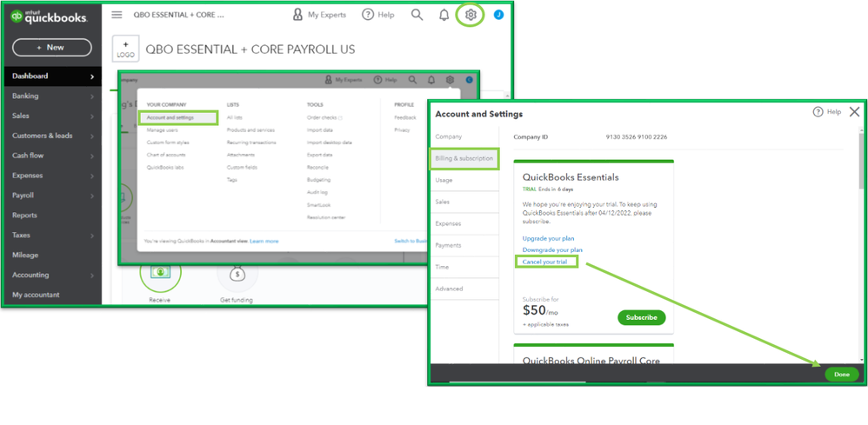Open QuickBooks labs
Screen dimensions: 868x425
[x=165, y=167]
